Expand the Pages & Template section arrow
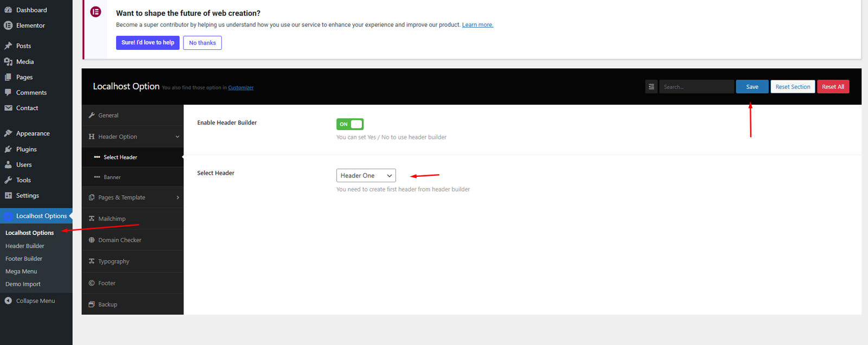 pyautogui.click(x=177, y=197)
